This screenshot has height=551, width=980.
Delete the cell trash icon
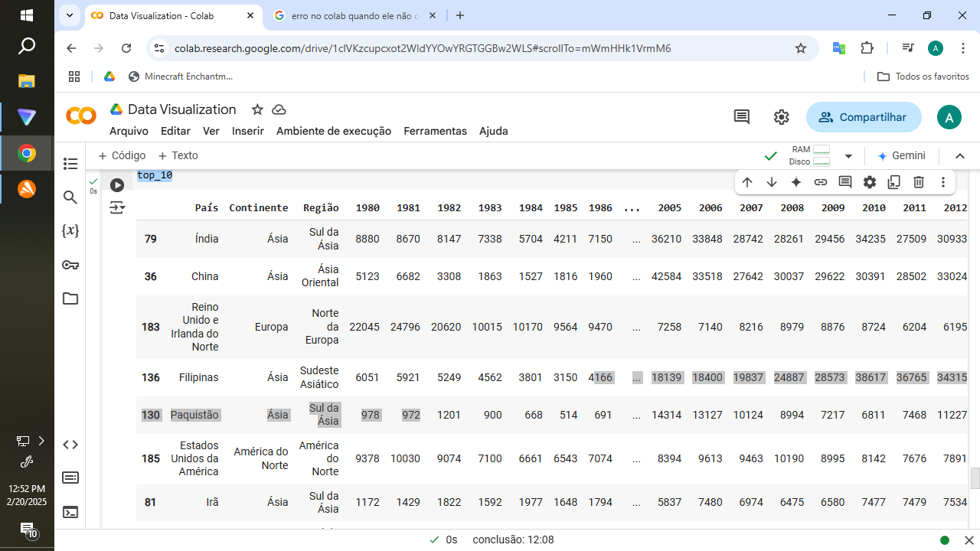point(919,182)
